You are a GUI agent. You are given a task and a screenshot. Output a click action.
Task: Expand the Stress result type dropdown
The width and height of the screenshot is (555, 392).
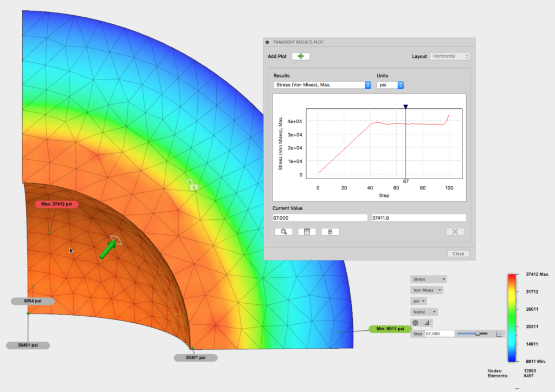point(429,279)
